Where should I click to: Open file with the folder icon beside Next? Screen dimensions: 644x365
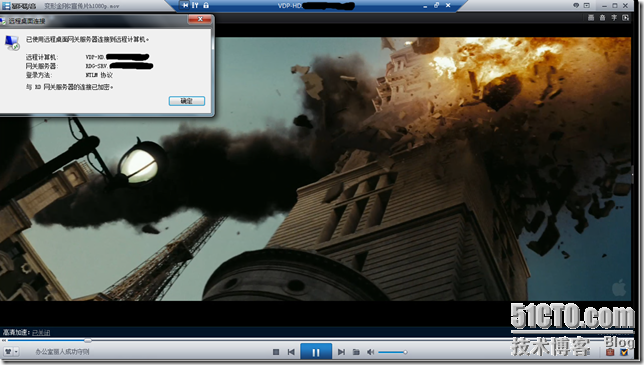356,352
